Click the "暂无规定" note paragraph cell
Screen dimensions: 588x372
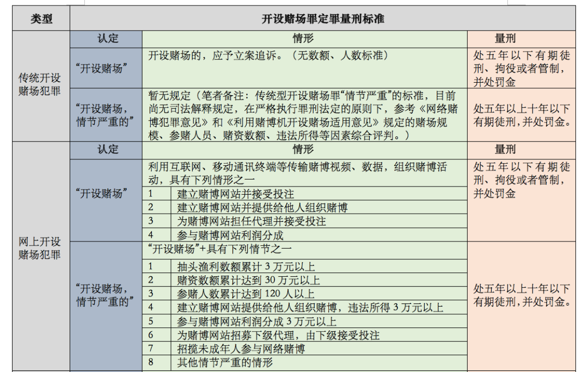coord(304,115)
